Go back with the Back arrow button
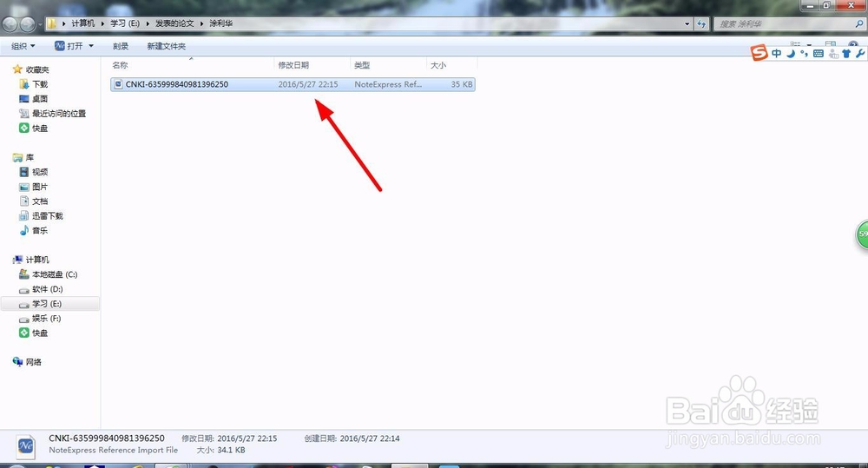The height and width of the screenshot is (468, 868). point(10,23)
